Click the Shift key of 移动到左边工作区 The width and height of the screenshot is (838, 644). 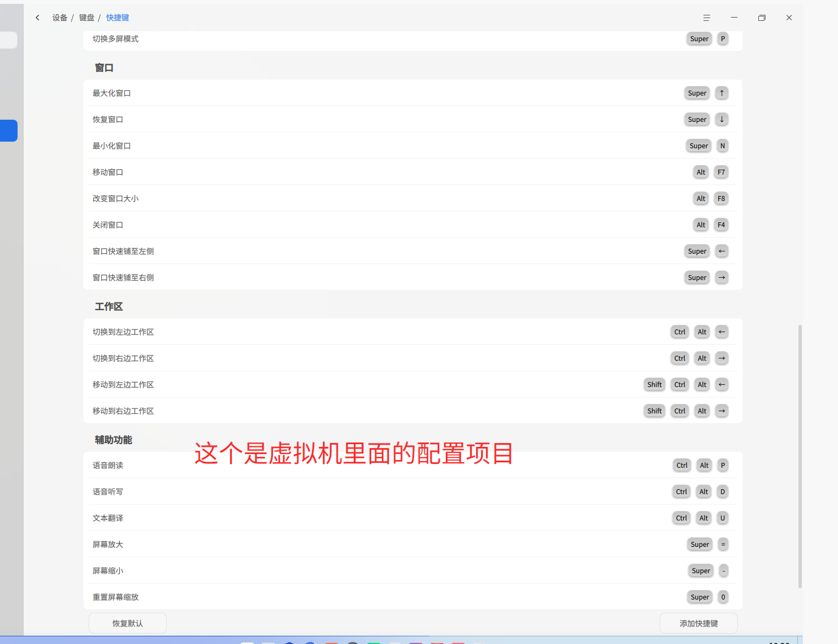click(x=654, y=384)
